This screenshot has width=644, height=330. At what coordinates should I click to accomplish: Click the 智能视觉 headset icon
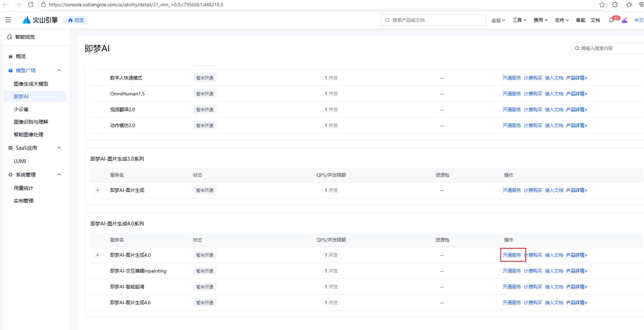pyautogui.click(x=10, y=37)
